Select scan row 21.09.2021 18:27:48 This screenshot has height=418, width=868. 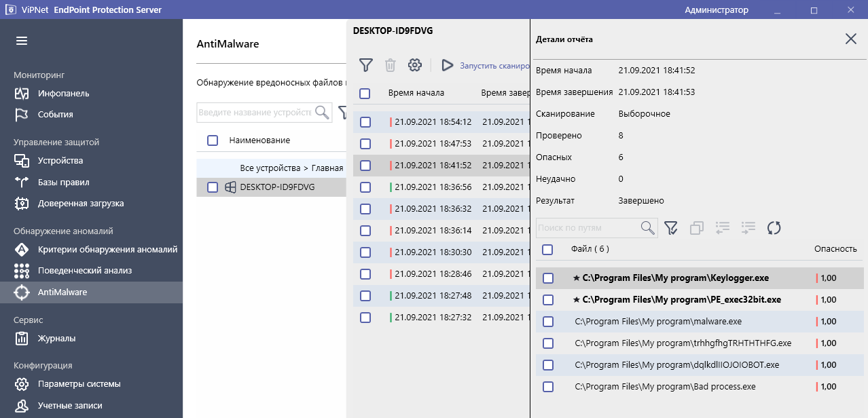[441, 295]
